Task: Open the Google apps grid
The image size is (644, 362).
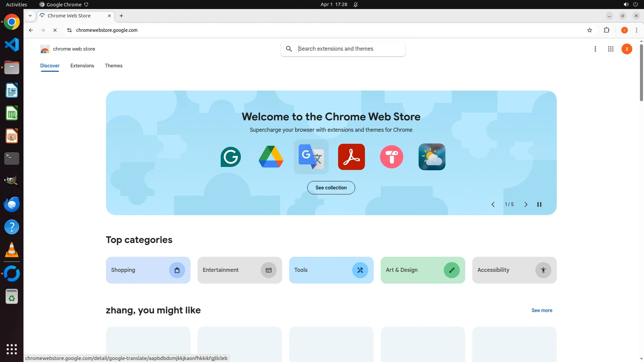Action: click(611, 49)
